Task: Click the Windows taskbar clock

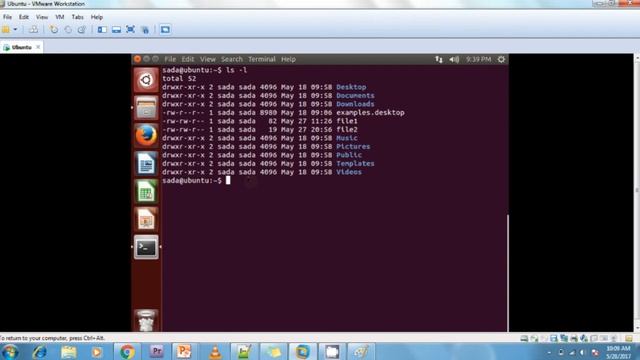Action: pos(618,352)
